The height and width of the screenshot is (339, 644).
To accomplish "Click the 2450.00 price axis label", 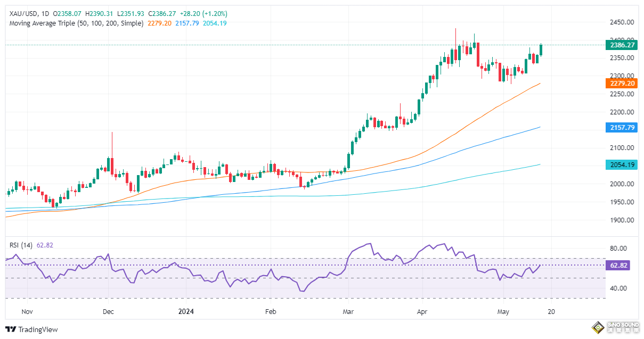I will pos(622,22).
